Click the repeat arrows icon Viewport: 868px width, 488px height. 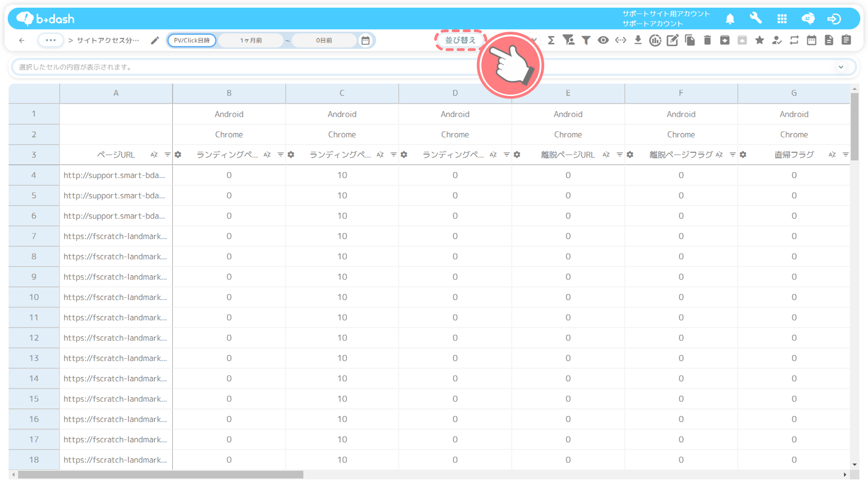(794, 40)
